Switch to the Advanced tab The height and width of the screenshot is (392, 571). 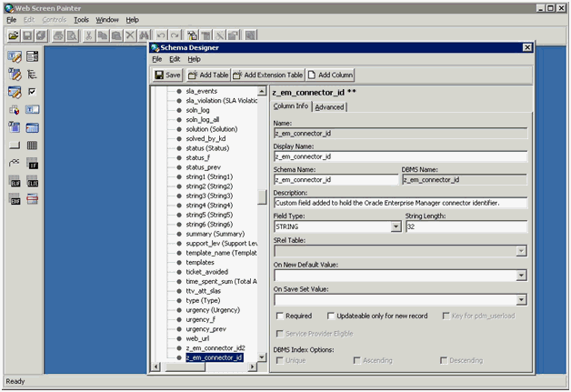click(329, 107)
